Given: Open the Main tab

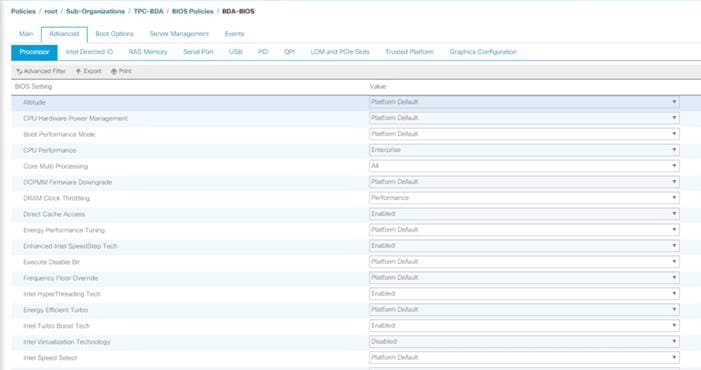Looking at the screenshot, I should coord(26,34).
